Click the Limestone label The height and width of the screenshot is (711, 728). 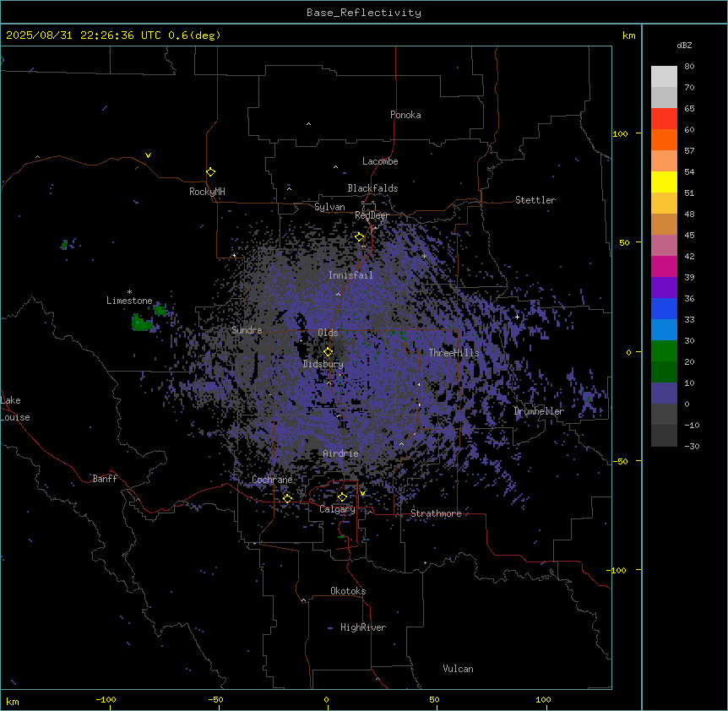pos(129,301)
